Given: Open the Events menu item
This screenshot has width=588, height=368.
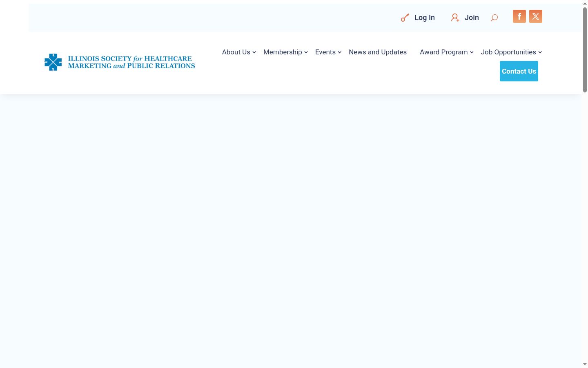Looking at the screenshot, I should (x=325, y=52).
